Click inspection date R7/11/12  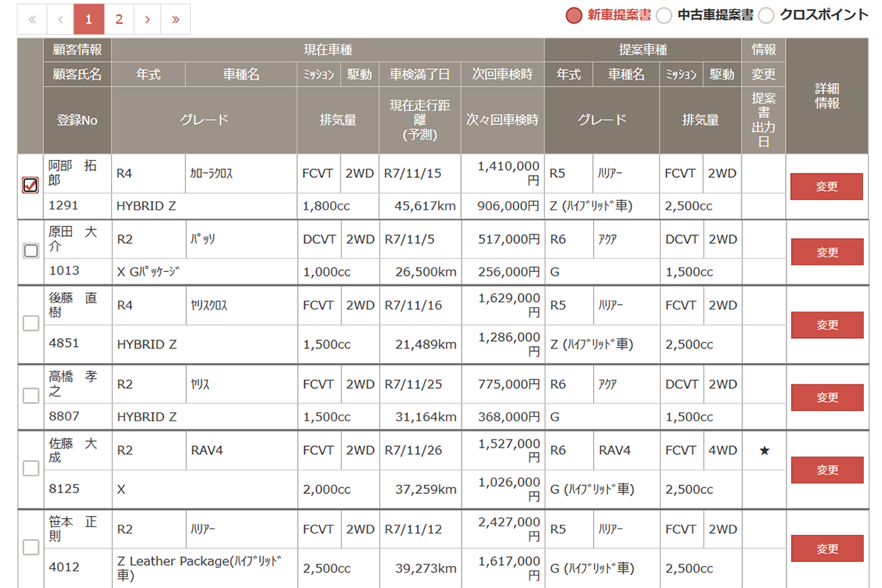coord(413,528)
